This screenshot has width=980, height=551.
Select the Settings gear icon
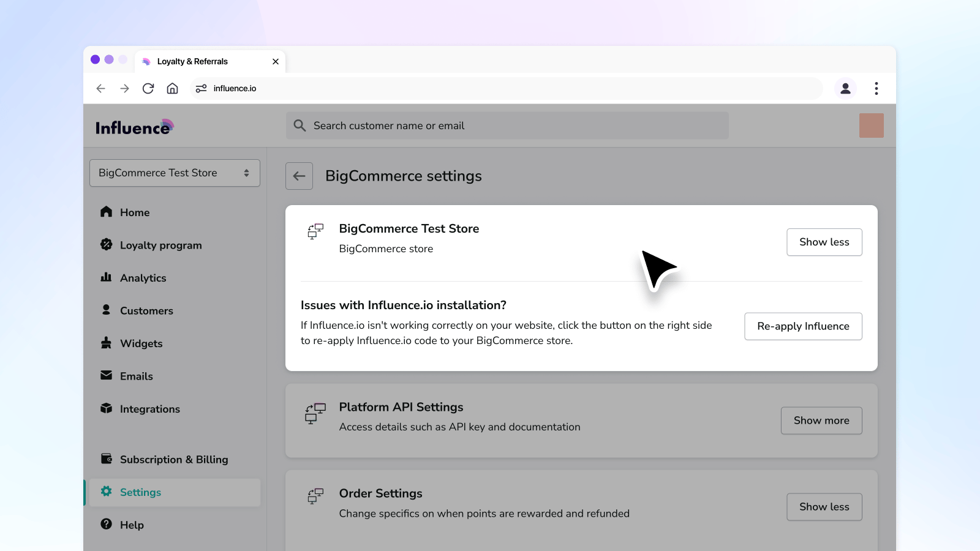(x=107, y=492)
